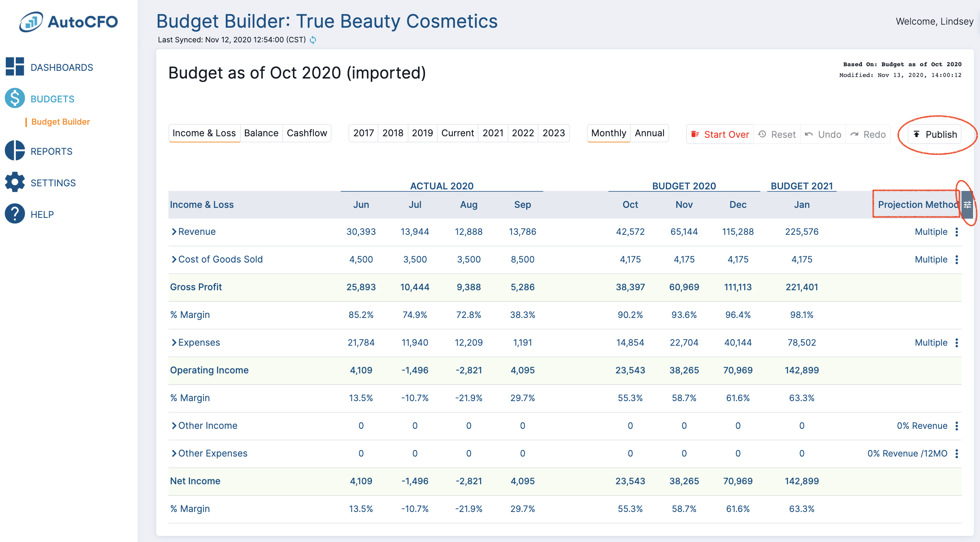Click Welcome, Lindsey text

click(x=935, y=22)
